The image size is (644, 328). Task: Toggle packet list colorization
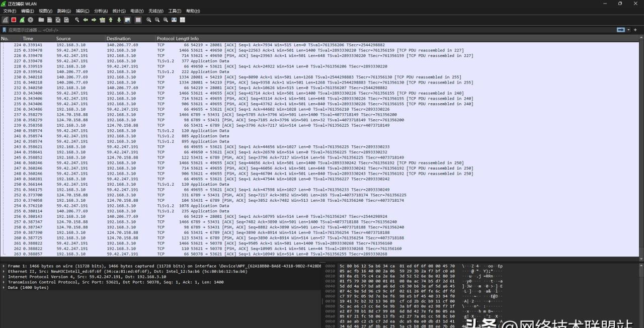136,20
